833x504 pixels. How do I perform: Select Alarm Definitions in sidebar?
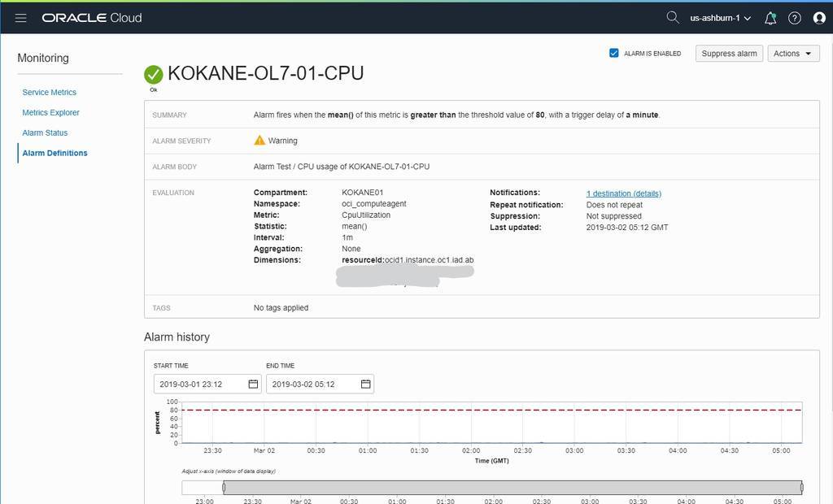(55, 153)
